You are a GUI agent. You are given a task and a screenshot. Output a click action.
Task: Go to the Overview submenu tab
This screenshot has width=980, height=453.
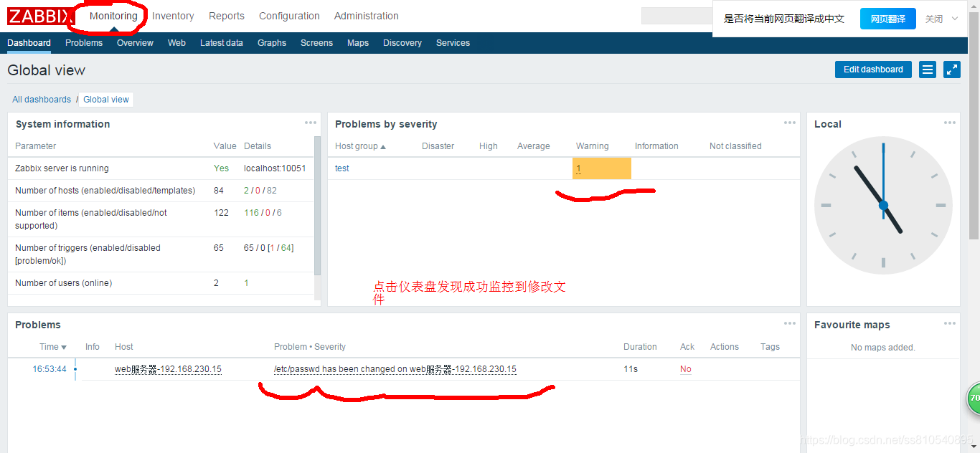click(135, 43)
